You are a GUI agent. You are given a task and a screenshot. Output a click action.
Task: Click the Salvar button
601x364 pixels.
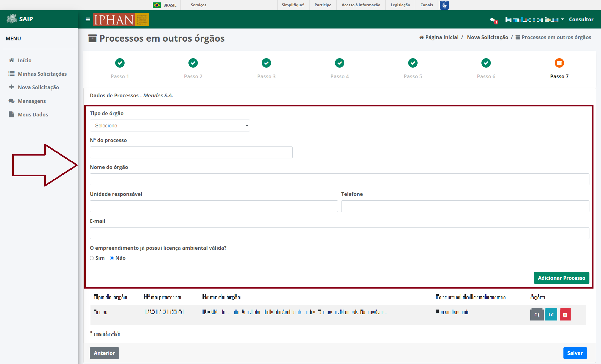(575, 353)
